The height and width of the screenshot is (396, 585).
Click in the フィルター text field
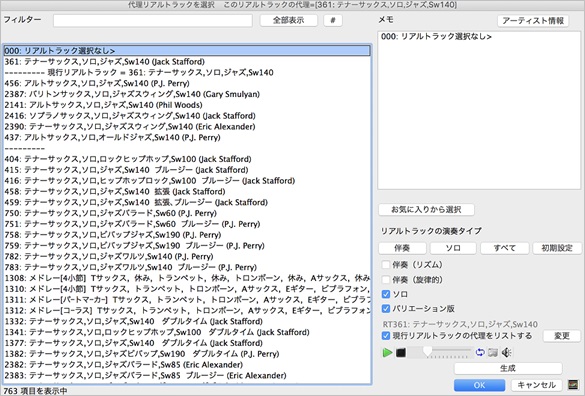(153, 21)
